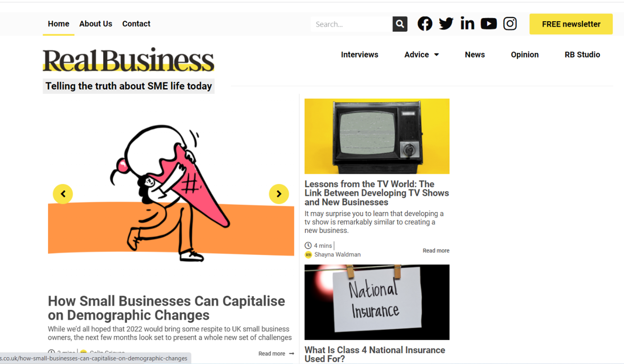This screenshot has width=624, height=364.
Task: Open the Facebook social icon
Action: pyautogui.click(x=424, y=24)
